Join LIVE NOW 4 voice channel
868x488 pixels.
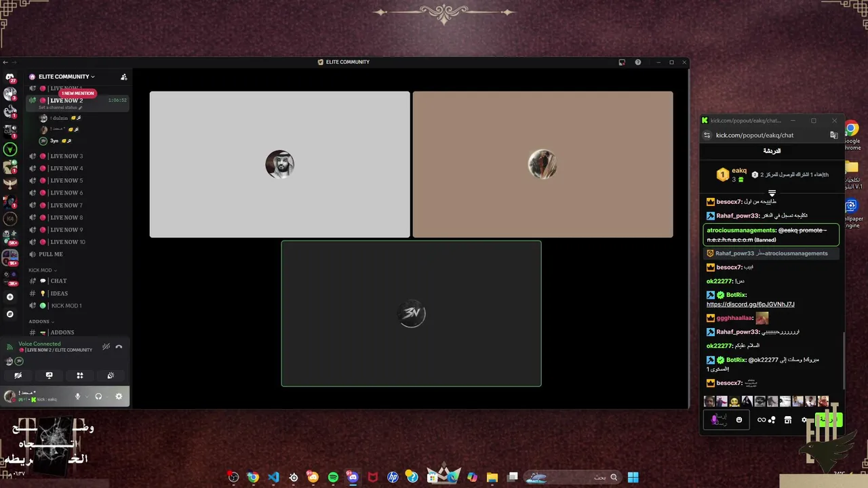point(77,168)
